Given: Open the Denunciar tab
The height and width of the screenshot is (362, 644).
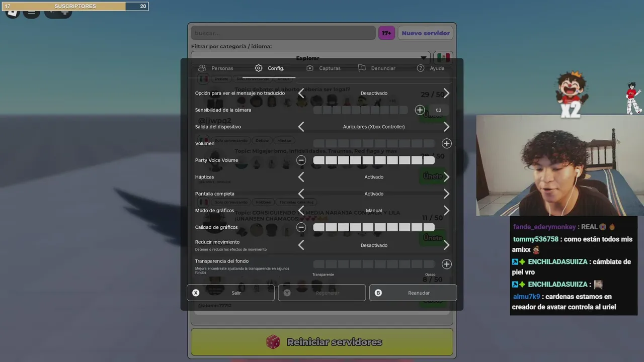Looking at the screenshot, I should [377, 68].
